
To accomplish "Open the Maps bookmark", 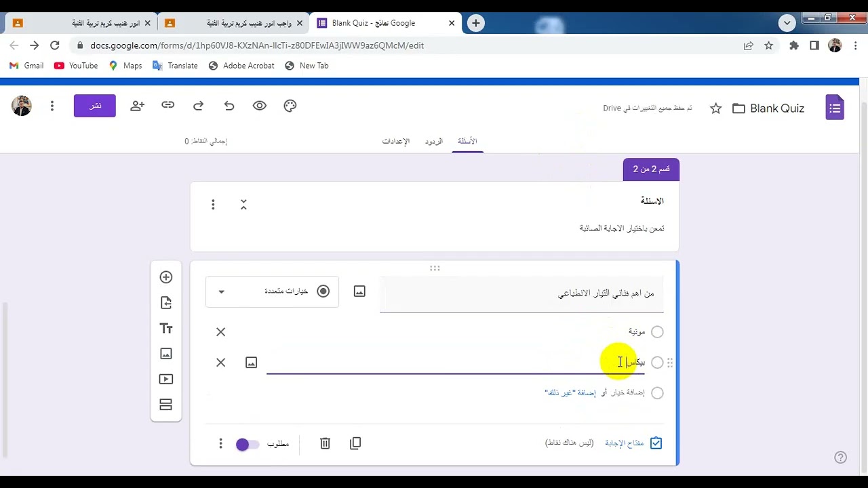I will (125, 66).
